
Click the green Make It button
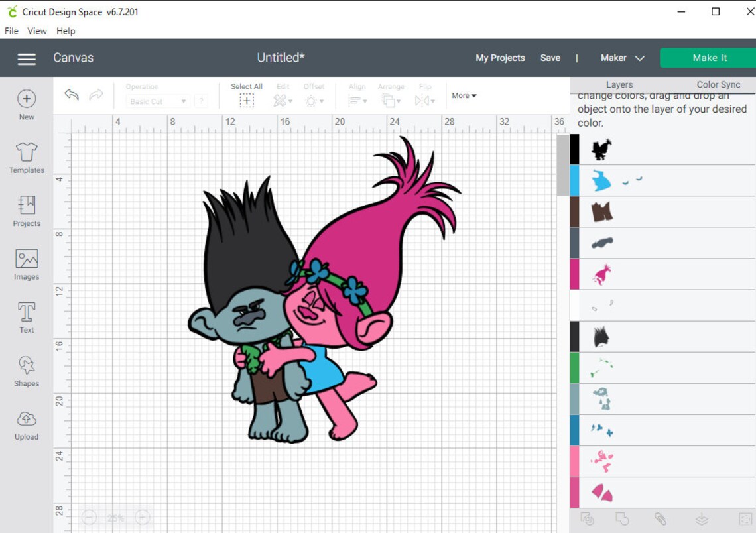pos(708,58)
